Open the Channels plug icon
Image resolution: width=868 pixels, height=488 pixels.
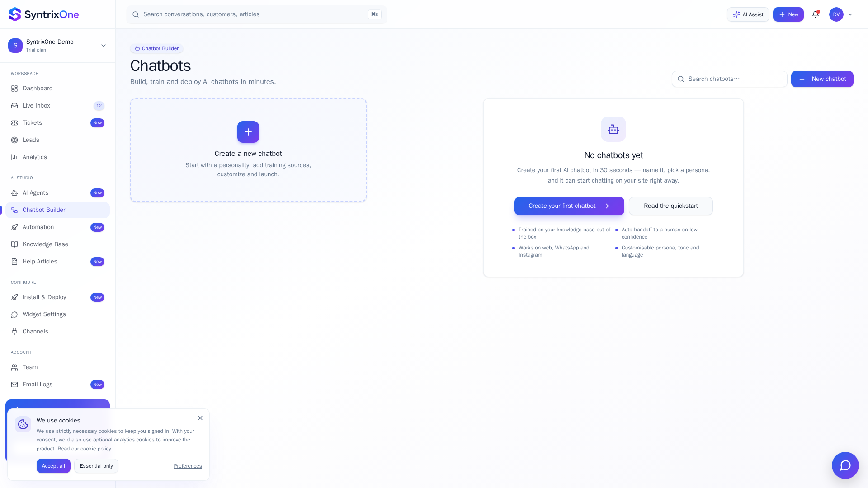pos(14,332)
